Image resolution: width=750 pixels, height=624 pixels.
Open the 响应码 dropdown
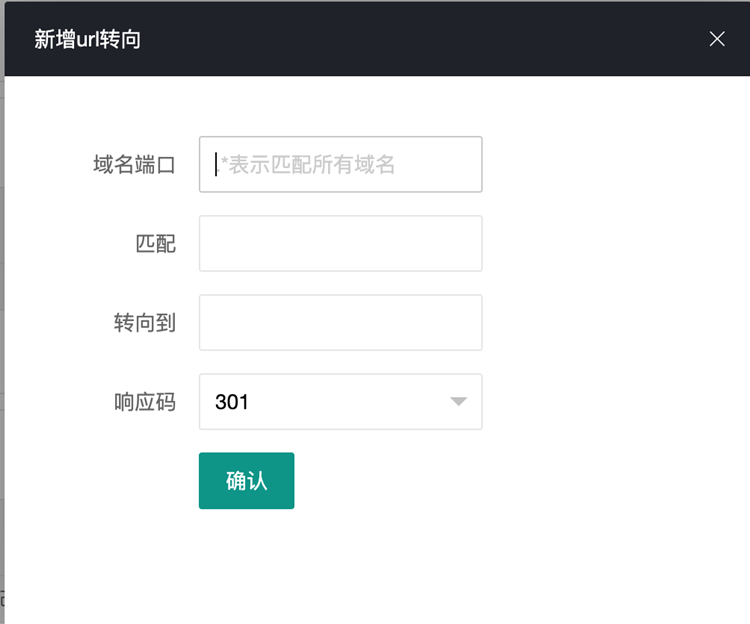click(340, 402)
